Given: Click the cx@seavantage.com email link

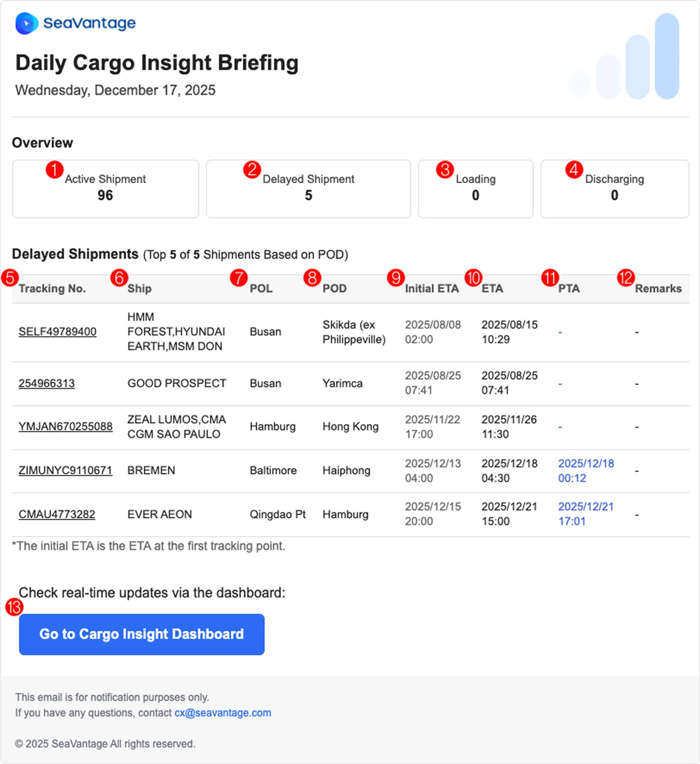Looking at the screenshot, I should pos(223,713).
